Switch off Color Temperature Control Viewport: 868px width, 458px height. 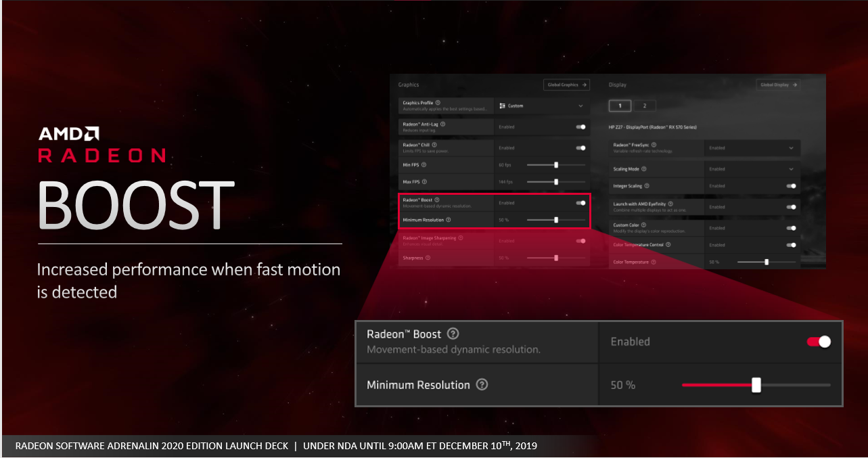pyautogui.click(x=791, y=245)
